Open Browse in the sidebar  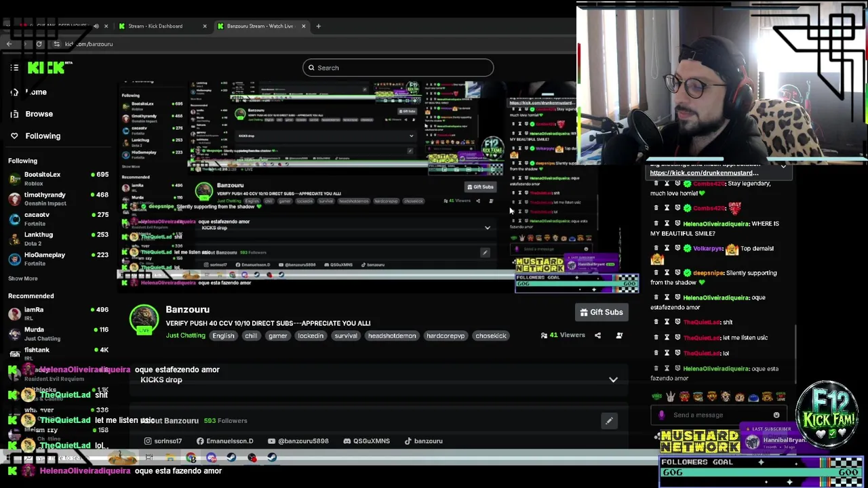[x=31, y=114]
